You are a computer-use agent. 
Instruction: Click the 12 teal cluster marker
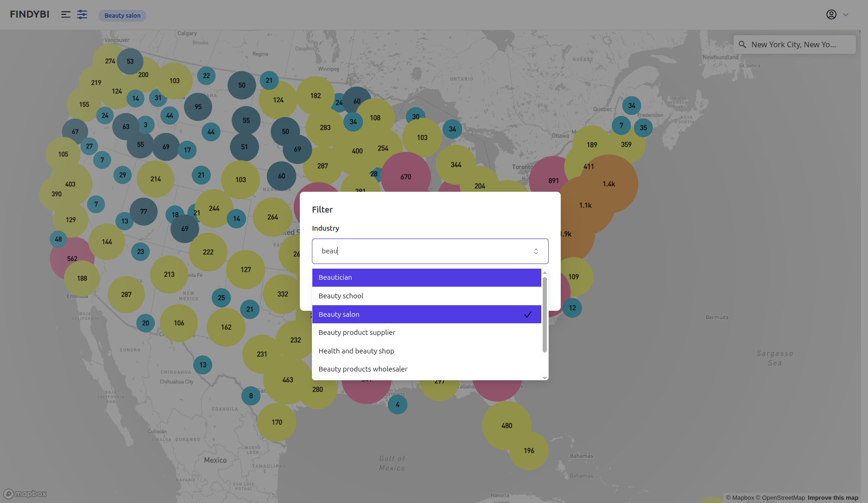572,308
